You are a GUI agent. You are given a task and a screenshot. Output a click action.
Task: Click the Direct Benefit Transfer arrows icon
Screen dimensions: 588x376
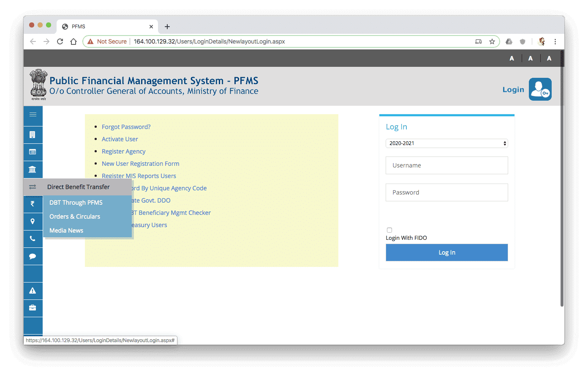click(x=33, y=187)
